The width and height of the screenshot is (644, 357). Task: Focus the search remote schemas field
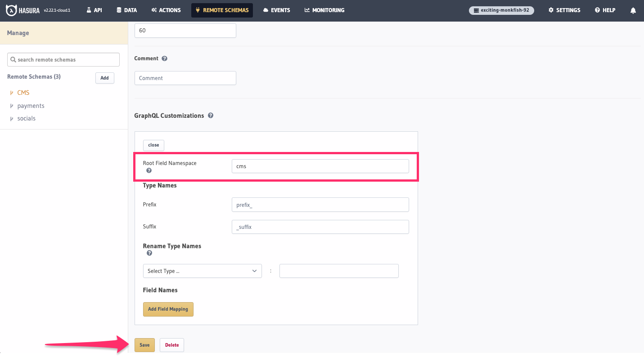coord(63,59)
